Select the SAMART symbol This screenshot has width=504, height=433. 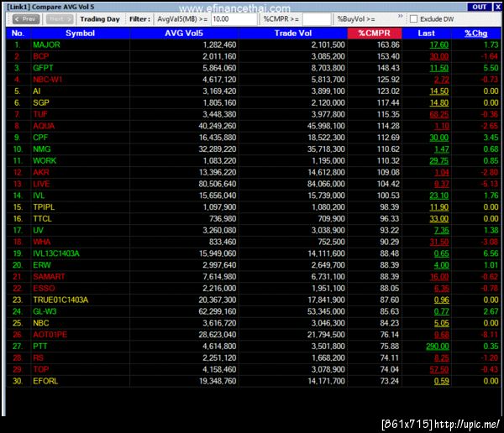49,277
